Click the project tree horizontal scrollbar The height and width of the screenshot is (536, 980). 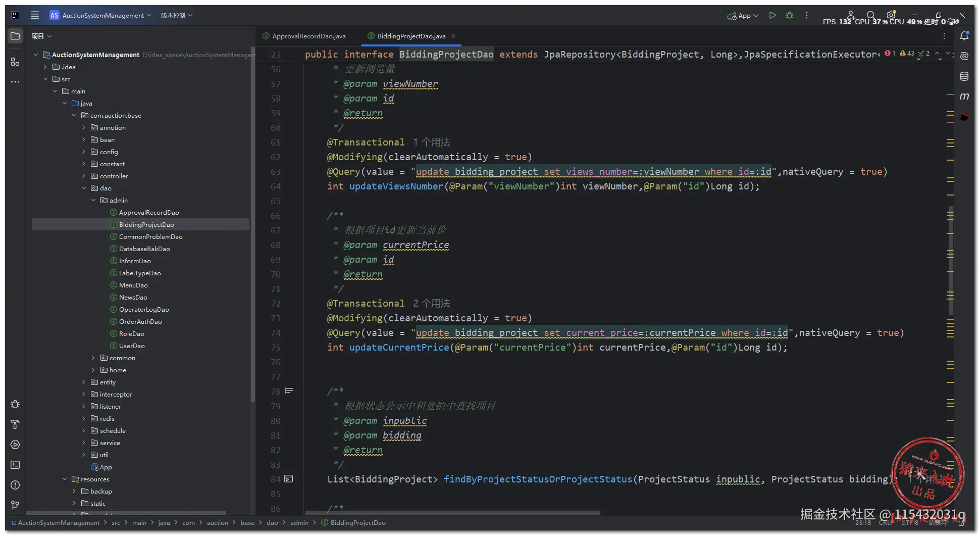coord(126,513)
